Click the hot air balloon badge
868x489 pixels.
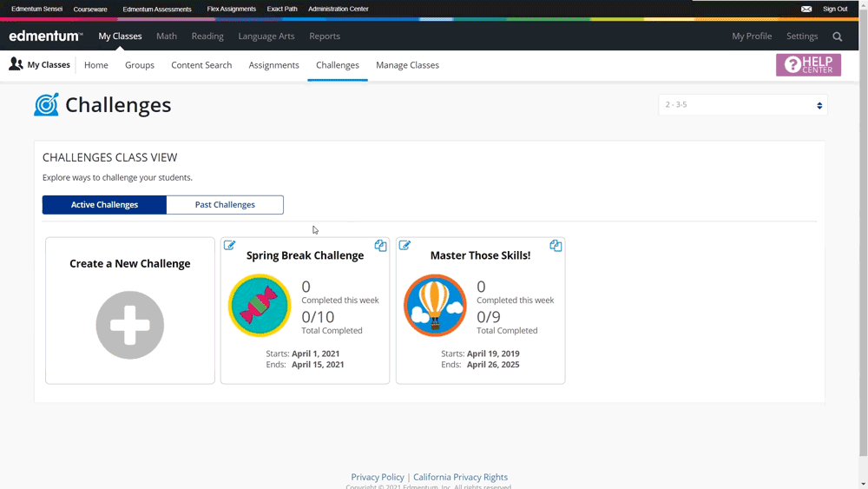[435, 306]
